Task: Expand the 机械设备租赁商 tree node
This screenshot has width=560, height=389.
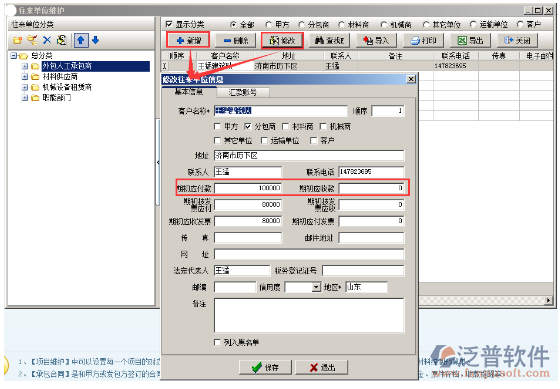Action: click(25, 87)
